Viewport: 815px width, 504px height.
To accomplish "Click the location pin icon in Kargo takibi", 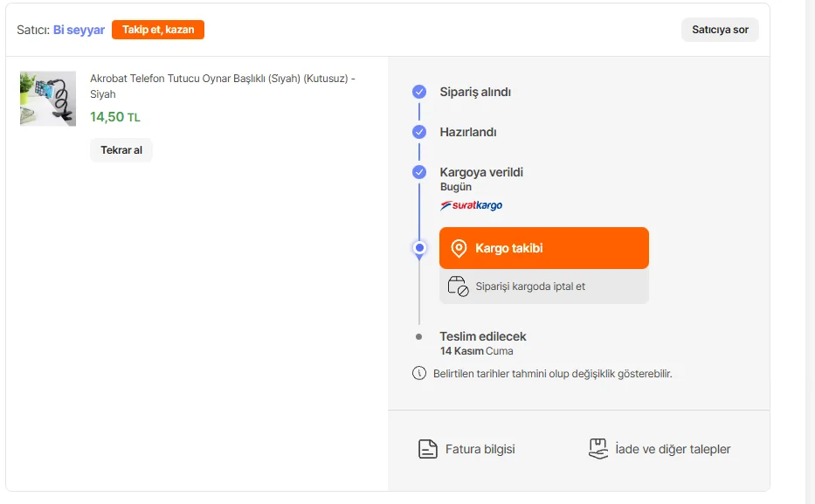I will (x=459, y=249).
